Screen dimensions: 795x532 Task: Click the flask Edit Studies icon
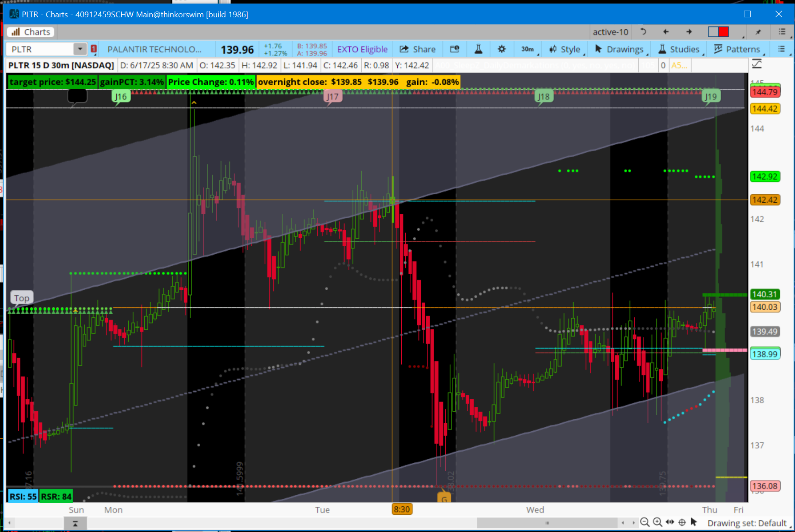479,49
